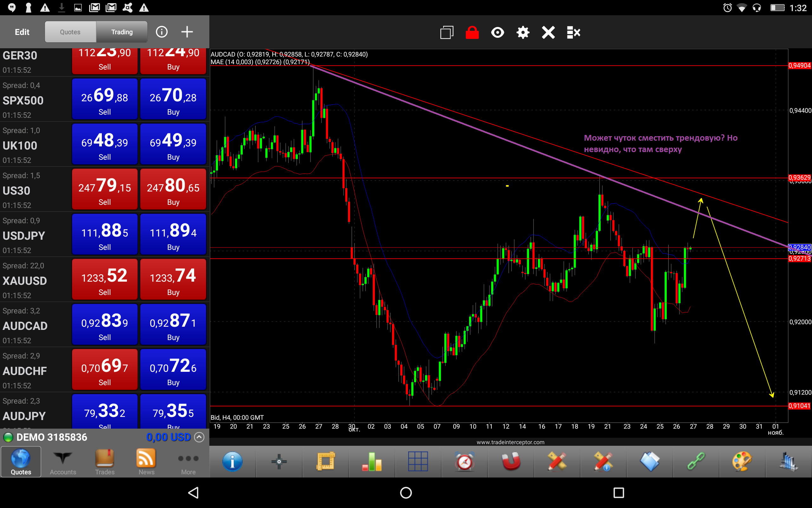
Task: Tap AUDCAD Sell 0,92839 button
Action: [x=105, y=324]
